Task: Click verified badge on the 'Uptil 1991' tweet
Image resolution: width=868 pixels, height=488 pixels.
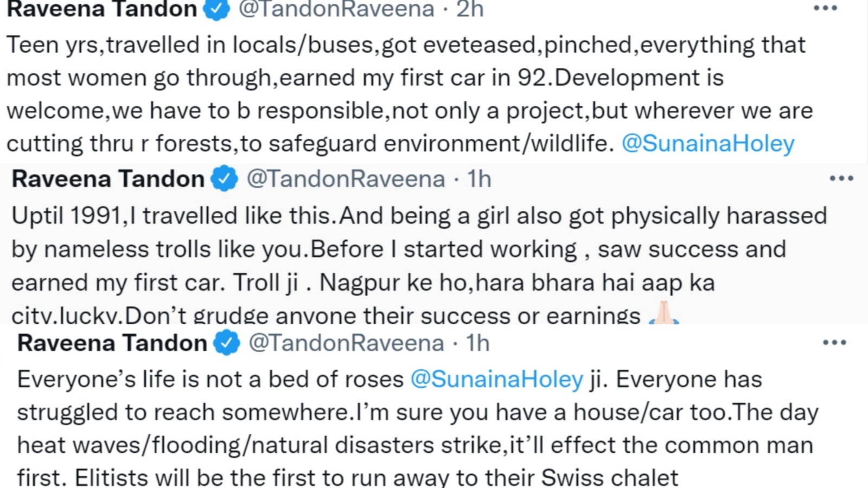Action: click(x=225, y=179)
